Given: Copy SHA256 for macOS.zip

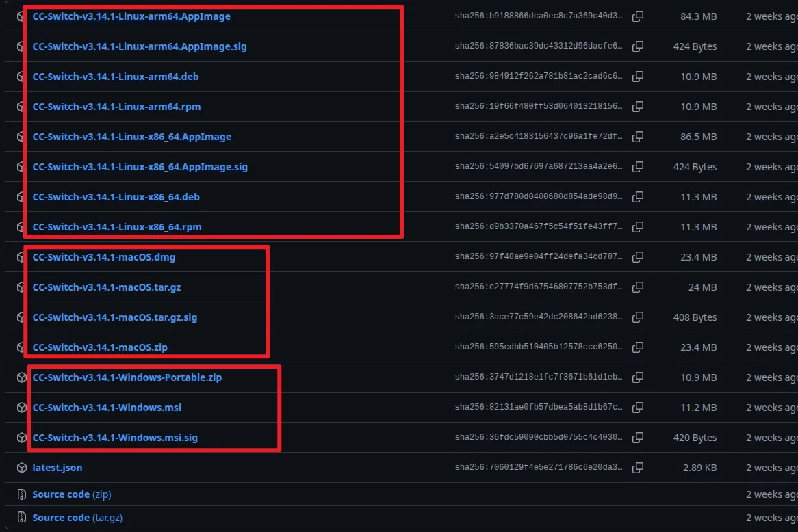Looking at the screenshot, I should pyautogui.click(x=638, y=347).
